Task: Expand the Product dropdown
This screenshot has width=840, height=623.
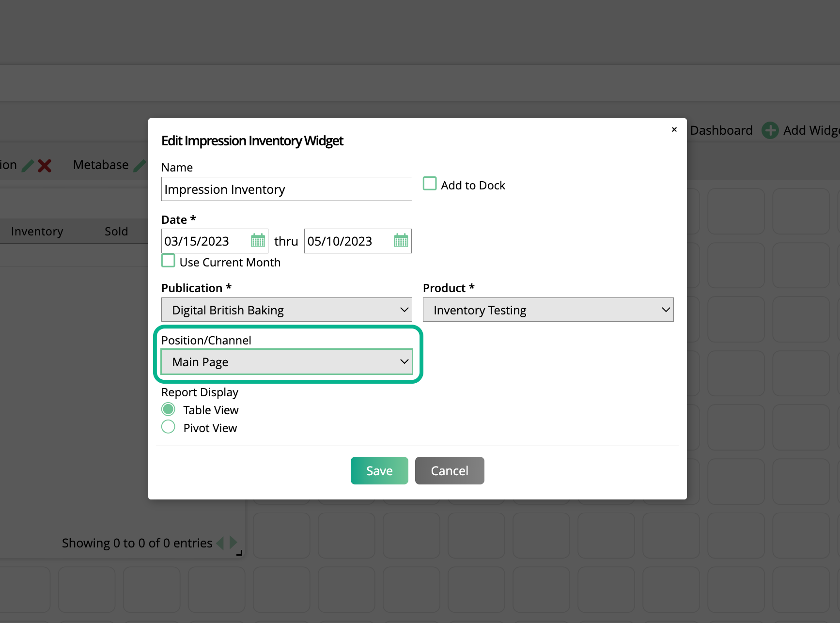Action: tap(548, 310)
